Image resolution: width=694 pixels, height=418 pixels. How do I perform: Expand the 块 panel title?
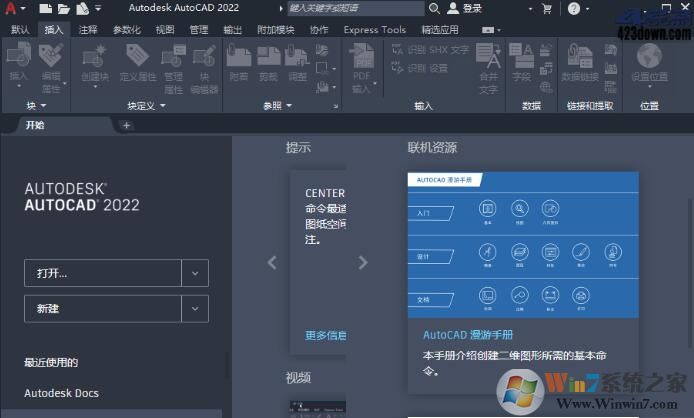[x=36, y=105]
